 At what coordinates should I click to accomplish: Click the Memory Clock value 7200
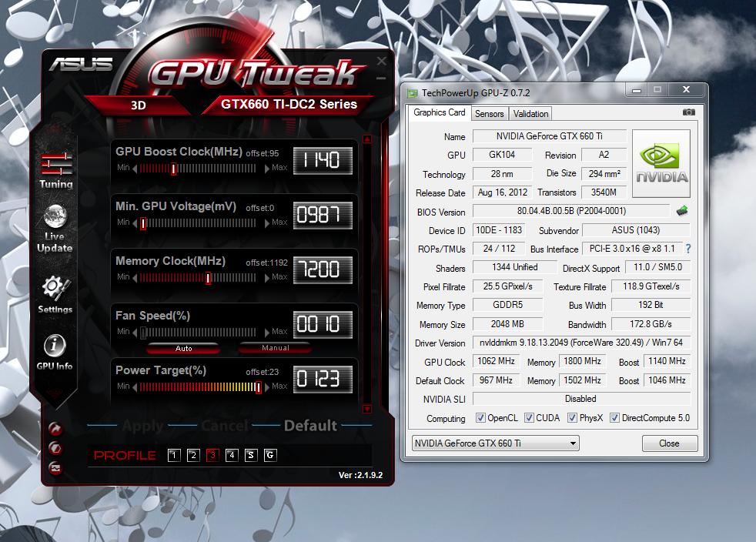(323, 269)
